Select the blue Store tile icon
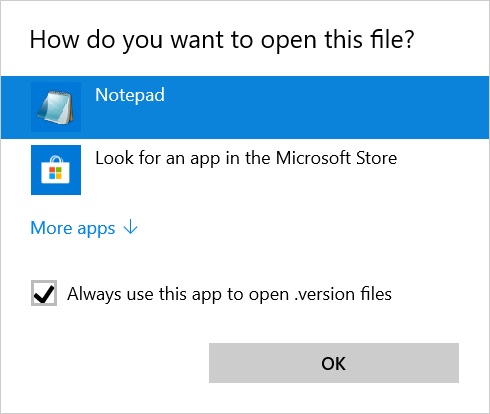 coord(56,170)
